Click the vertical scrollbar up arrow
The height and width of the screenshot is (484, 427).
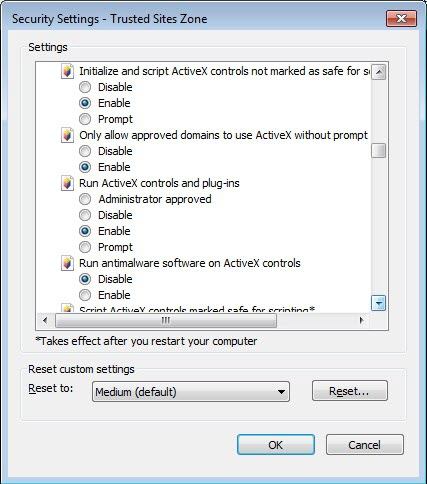pos(378,72)
